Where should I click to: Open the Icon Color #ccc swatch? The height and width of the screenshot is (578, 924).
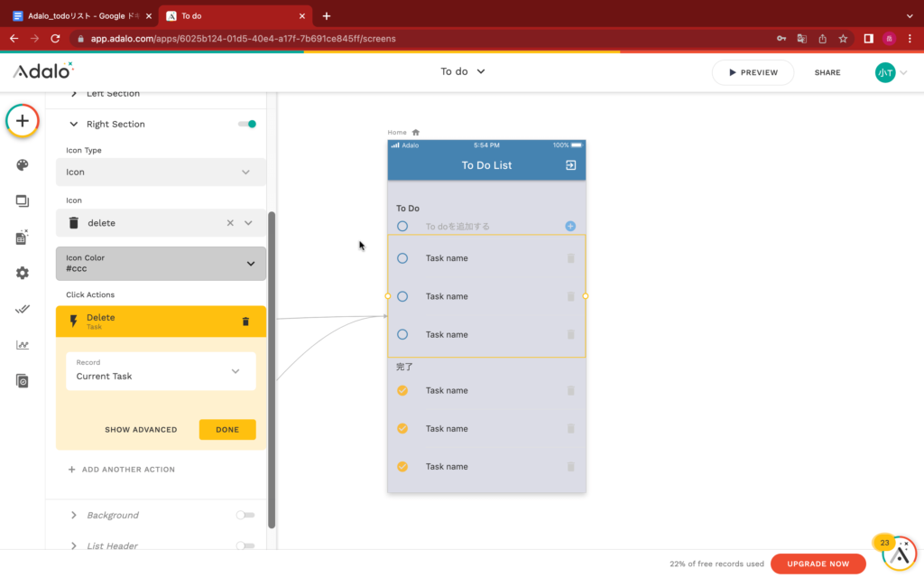pyautogui.click(x=161, y=264)
